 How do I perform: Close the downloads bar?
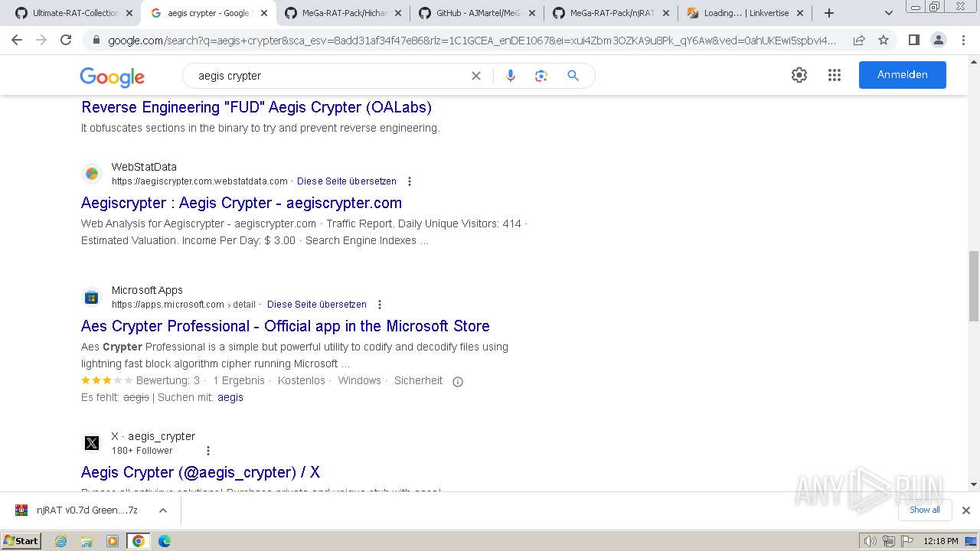[965, 510]
